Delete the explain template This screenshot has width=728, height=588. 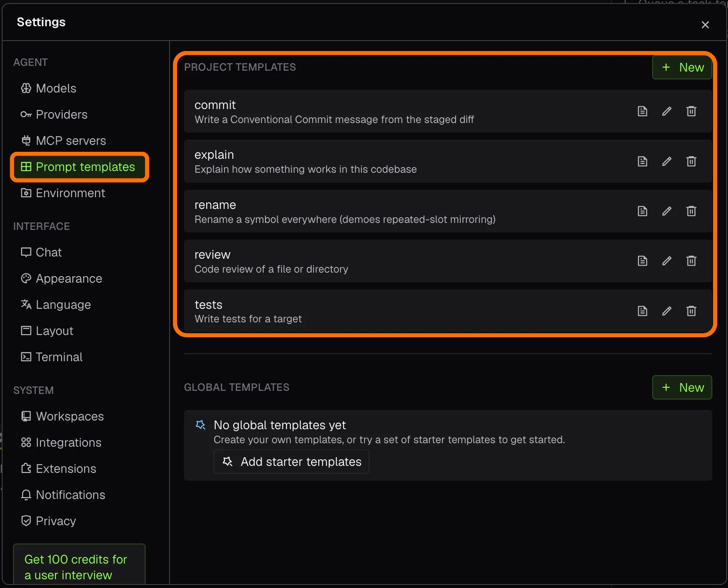tap(691, 161)
